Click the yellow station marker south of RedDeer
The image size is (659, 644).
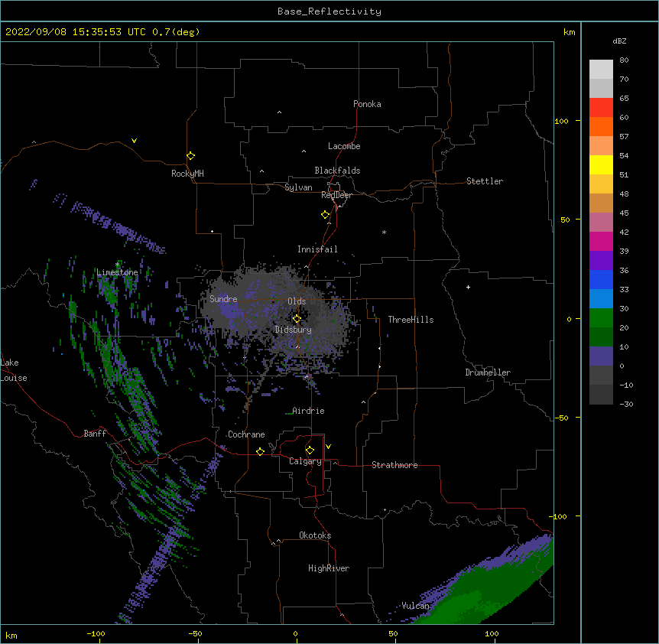(326, 215)
